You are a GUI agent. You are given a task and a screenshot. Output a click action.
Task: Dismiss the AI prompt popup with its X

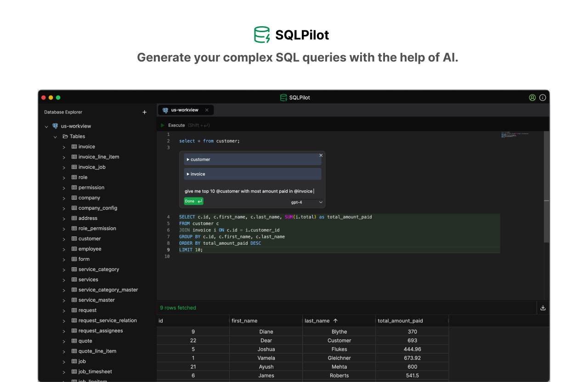pos(321,155)
